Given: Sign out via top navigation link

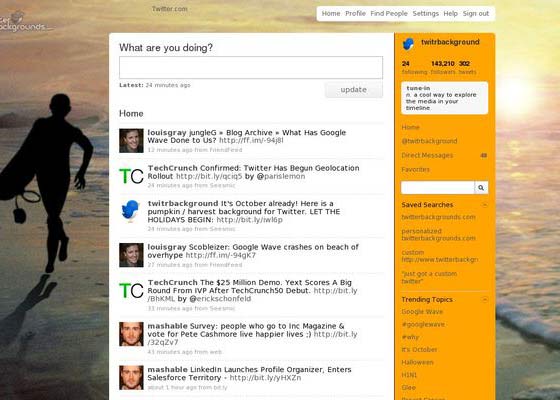Looking at the screenshot, I should tap(476, 14).
